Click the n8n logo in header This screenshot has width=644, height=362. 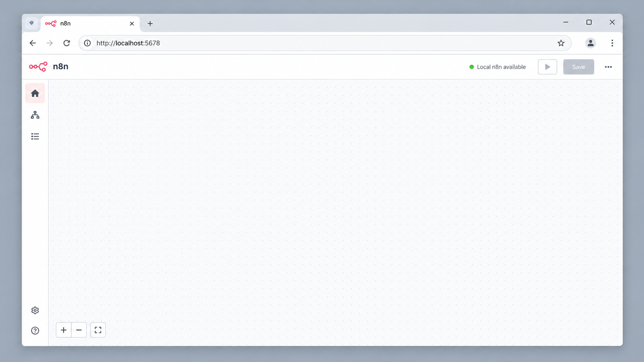click(x=38, y=67)
